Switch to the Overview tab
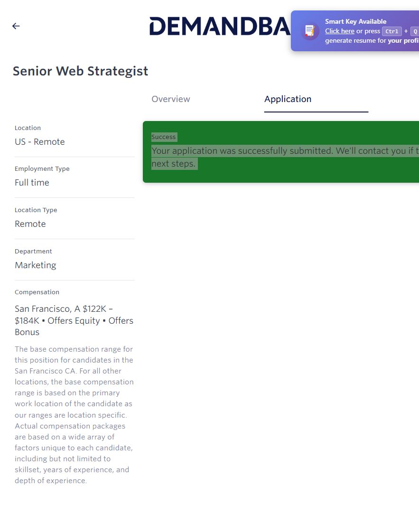 click(x=171, y=99)
